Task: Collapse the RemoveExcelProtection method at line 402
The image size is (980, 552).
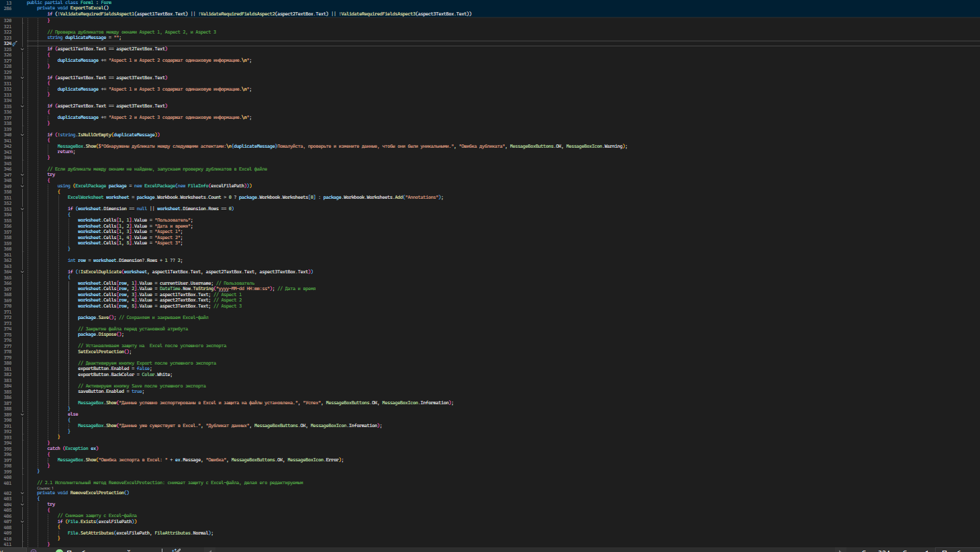Action: coord(22,493)
